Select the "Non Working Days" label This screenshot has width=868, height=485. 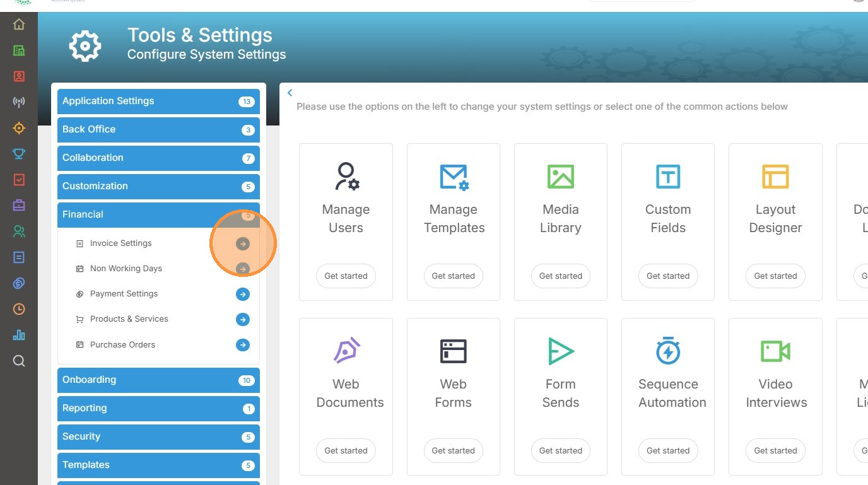tap(126, 269)
